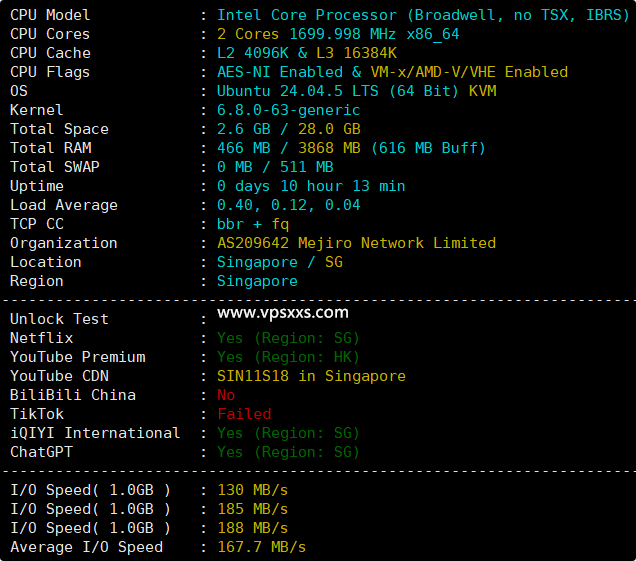The height and width of the screenshot is (561, 636).
Task: Select the "Average I/O Speed" label
Action: (86, 547)
